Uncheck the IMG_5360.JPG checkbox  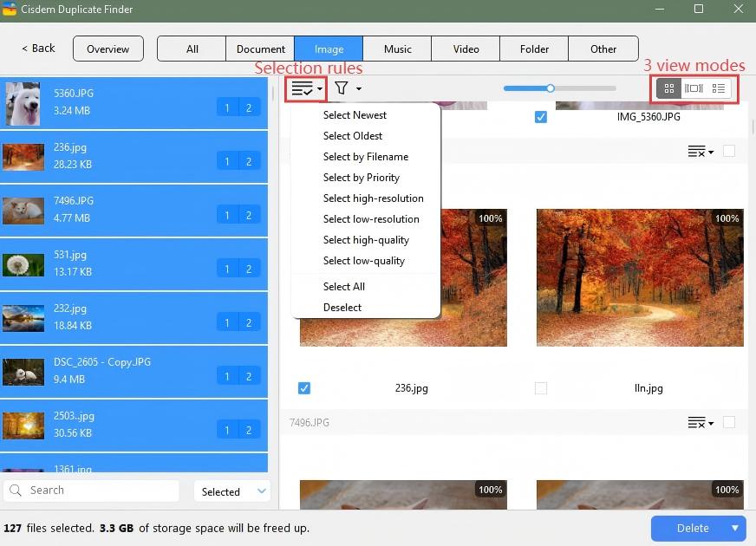[541, 116]
